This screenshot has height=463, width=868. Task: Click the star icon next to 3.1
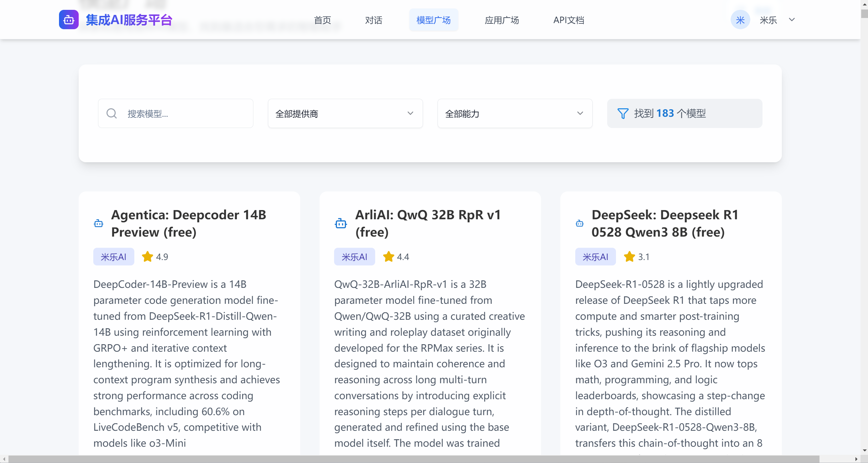pos(629,257)
